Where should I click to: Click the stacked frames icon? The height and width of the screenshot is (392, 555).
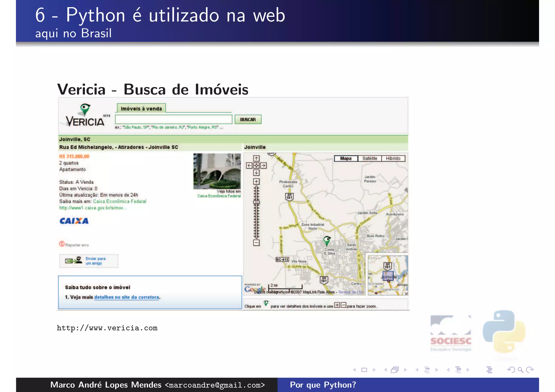[x=395, y=370]
